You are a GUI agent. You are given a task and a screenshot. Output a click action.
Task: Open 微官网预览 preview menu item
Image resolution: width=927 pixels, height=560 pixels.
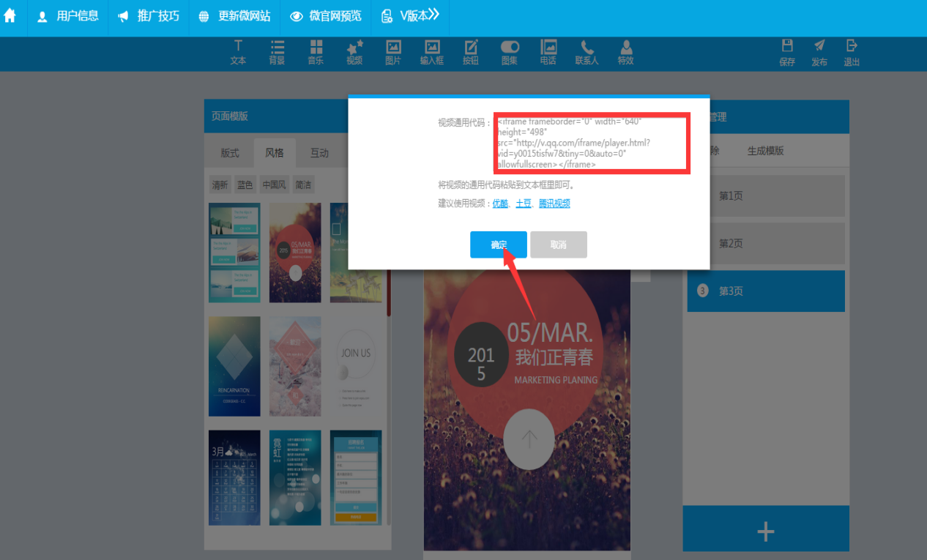[x=326, y=16]
